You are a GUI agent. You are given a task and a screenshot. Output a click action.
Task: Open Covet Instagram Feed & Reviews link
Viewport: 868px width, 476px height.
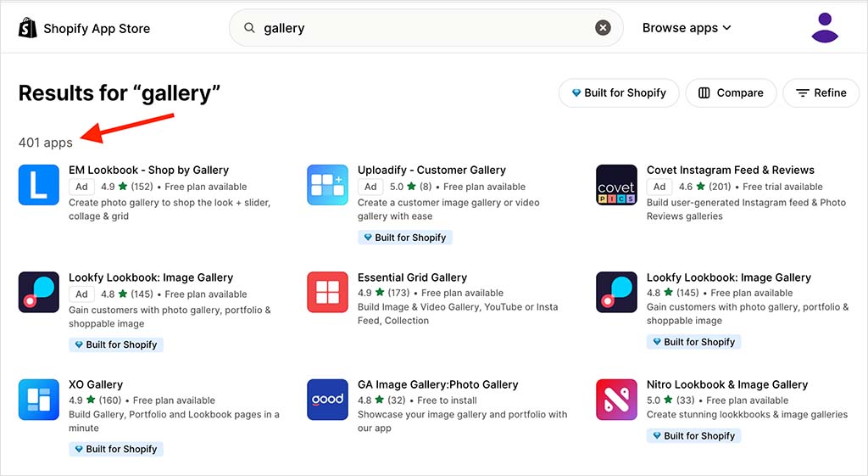[730, 170]
